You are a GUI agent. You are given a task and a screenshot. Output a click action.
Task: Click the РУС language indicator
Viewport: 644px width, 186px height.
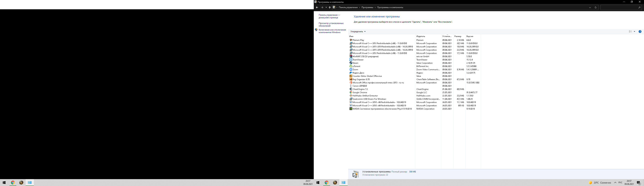620,183
